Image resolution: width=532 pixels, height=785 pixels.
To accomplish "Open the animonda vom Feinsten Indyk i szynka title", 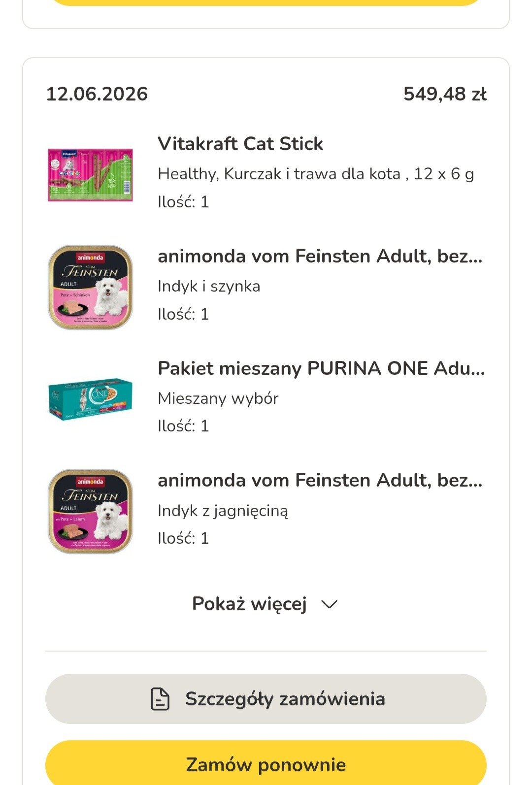I will coord(320,256).
